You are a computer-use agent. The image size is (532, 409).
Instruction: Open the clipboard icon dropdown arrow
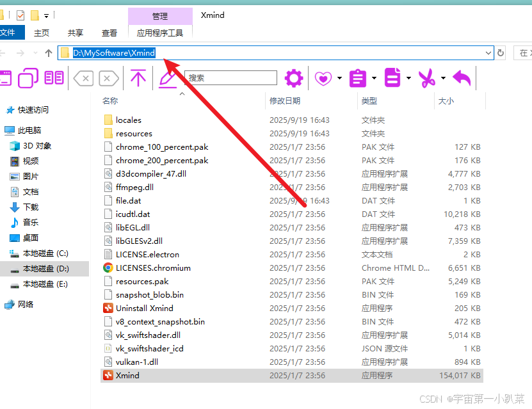374,78
